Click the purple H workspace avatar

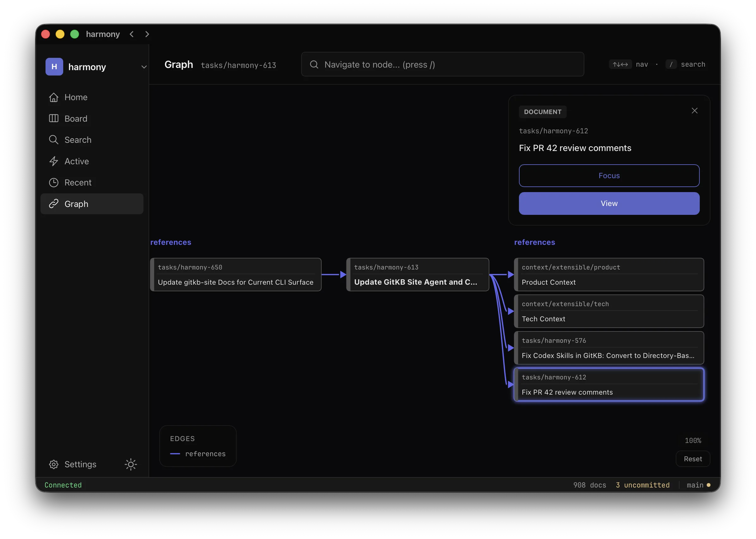tap(54, 67)
